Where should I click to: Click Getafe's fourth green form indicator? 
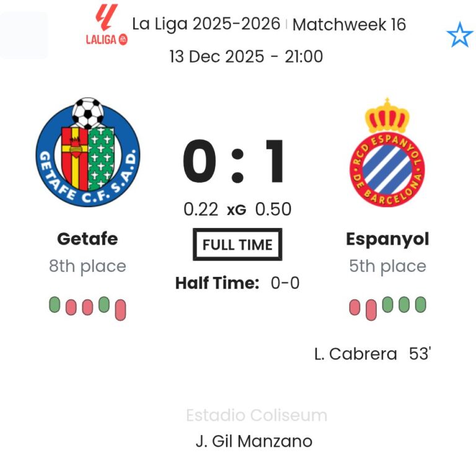coord(104,304)
